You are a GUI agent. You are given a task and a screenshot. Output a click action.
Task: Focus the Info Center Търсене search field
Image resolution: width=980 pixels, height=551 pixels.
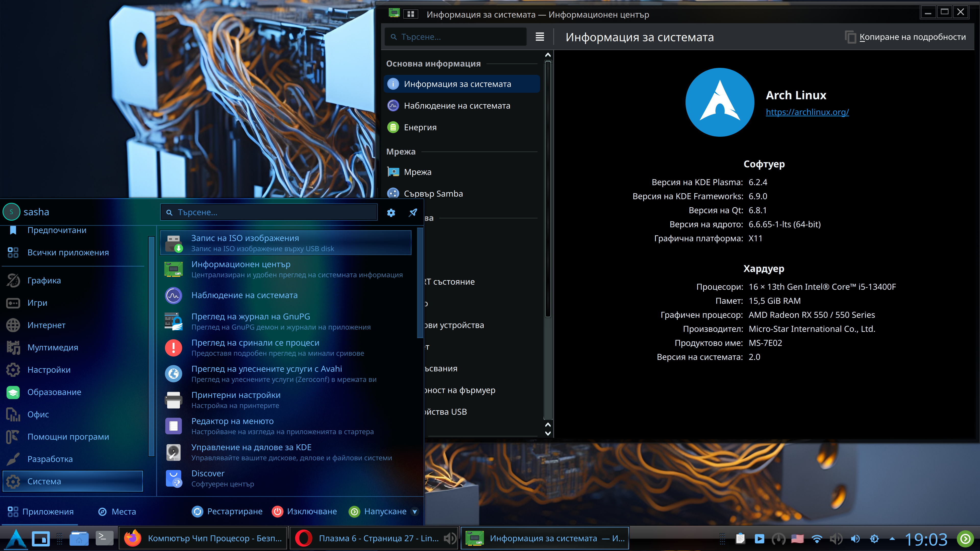(x=456, y=37)
